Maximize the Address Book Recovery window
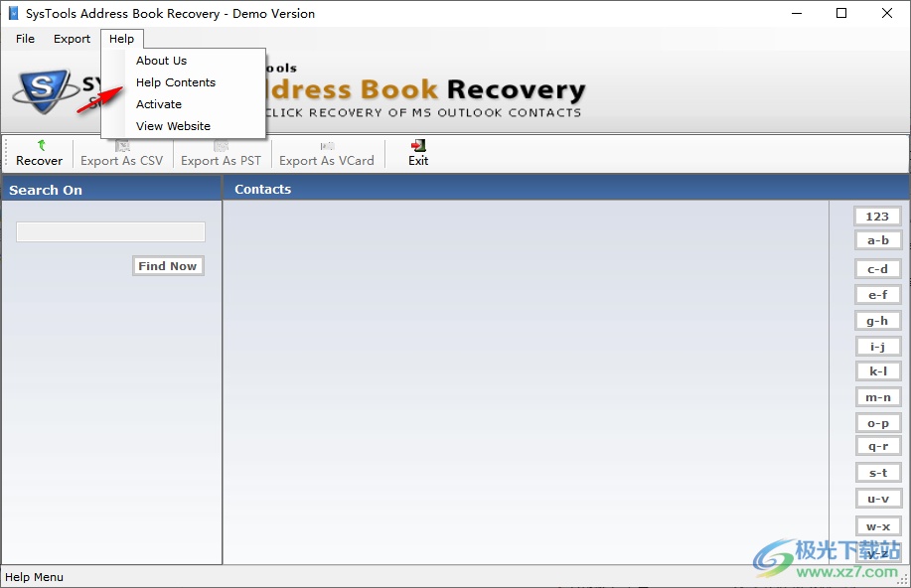The image size is (911, 588). pos(841,13)
